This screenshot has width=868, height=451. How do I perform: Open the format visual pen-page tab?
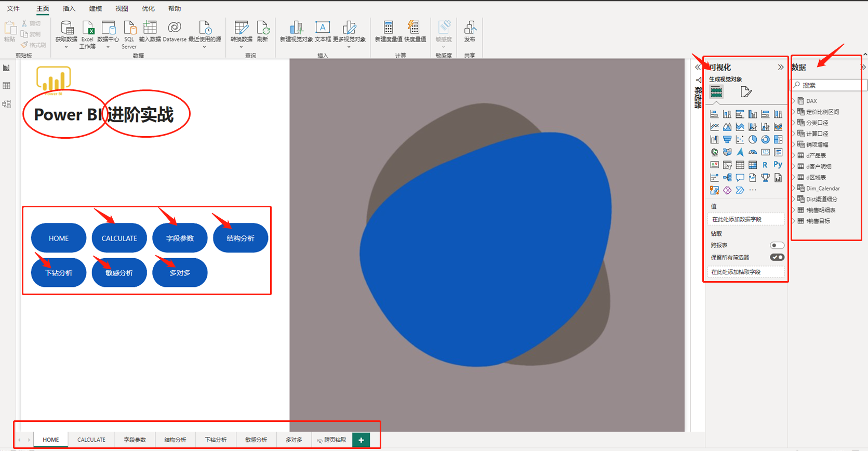click(x=746, y=92)
